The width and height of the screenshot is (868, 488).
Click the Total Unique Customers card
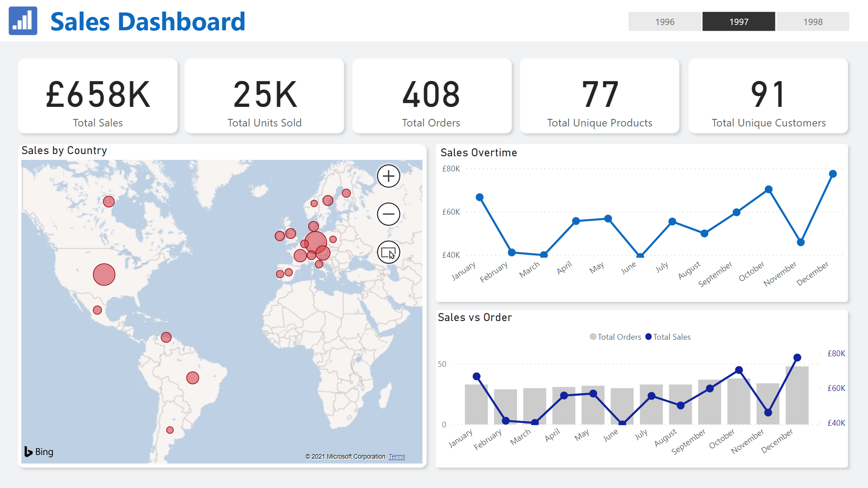(768, 96)
